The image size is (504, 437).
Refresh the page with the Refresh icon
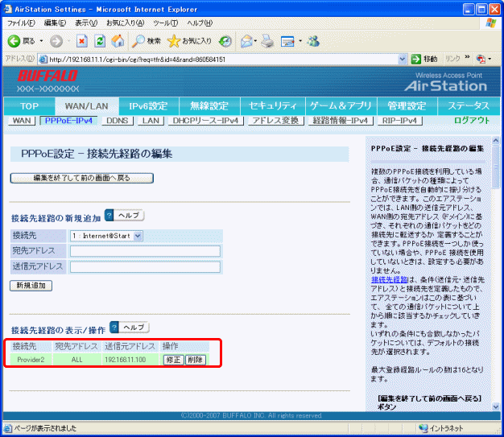100,40
